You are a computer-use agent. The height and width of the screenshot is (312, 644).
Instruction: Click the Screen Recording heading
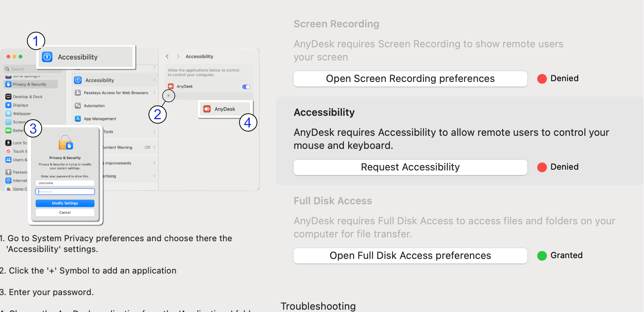pyautogui.click(x=336, y=24)
